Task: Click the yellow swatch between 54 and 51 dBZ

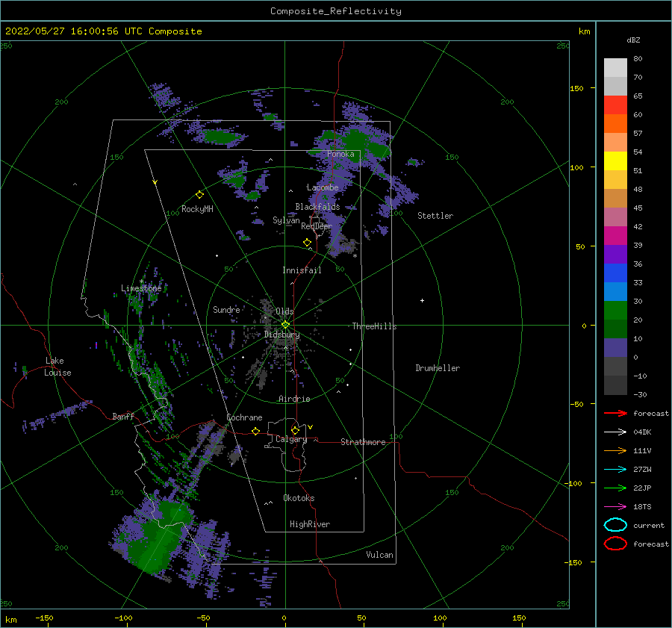Action: [x=615, y=161]
